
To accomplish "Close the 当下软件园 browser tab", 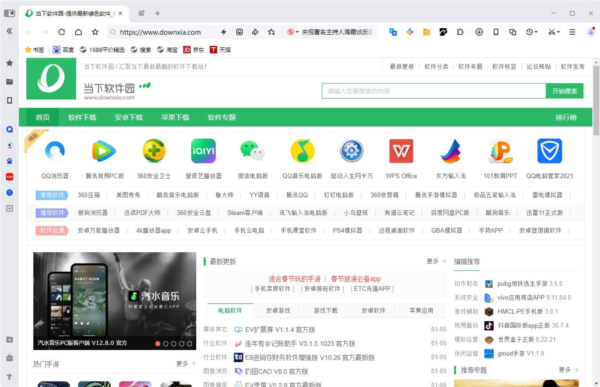I will tap(121, 13).
